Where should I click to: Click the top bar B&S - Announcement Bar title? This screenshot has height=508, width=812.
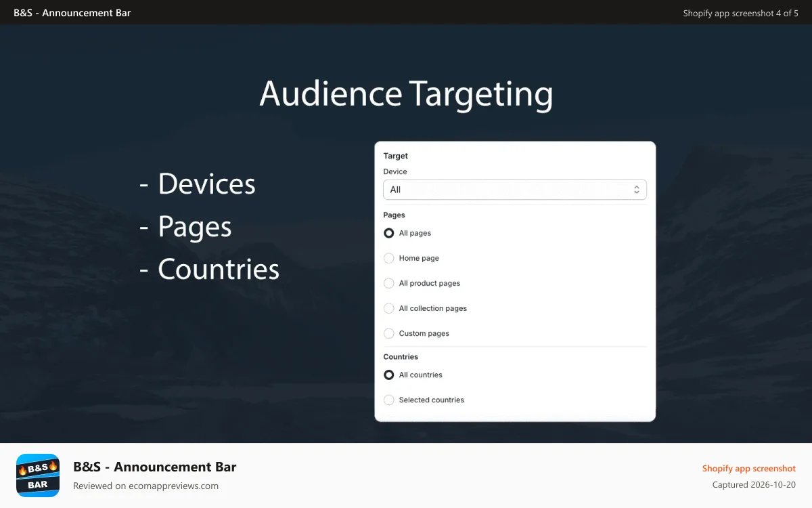[x=72, y=12]
